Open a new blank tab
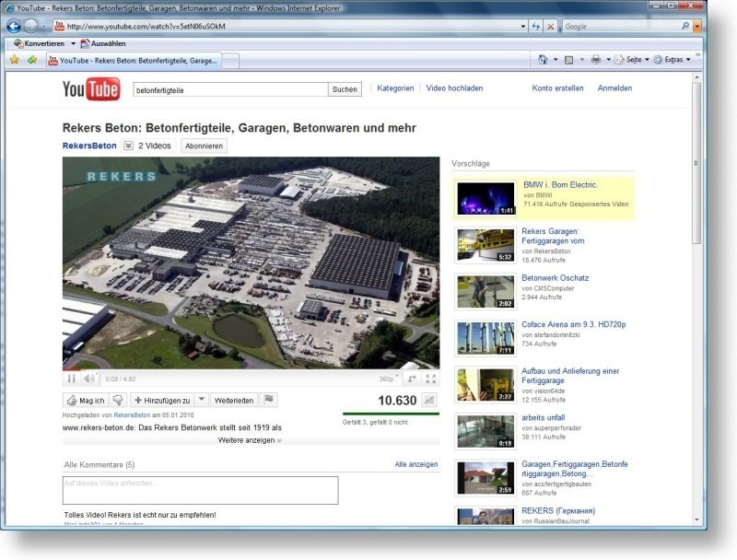Screen dimensions: 737x560 [x=230, y=61]
